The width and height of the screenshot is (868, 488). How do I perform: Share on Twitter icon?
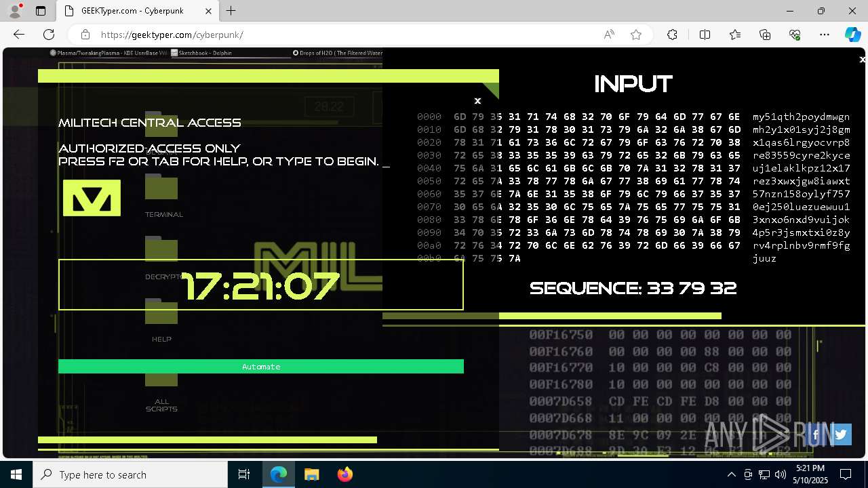842,434
